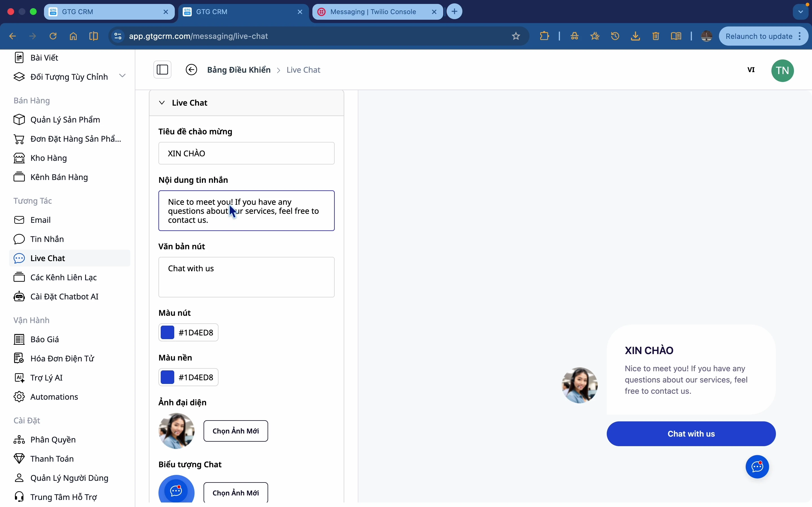Open Cài Đặt Chatbot AI in the sidebar
The image size is (812, 507).
(64, 297)
